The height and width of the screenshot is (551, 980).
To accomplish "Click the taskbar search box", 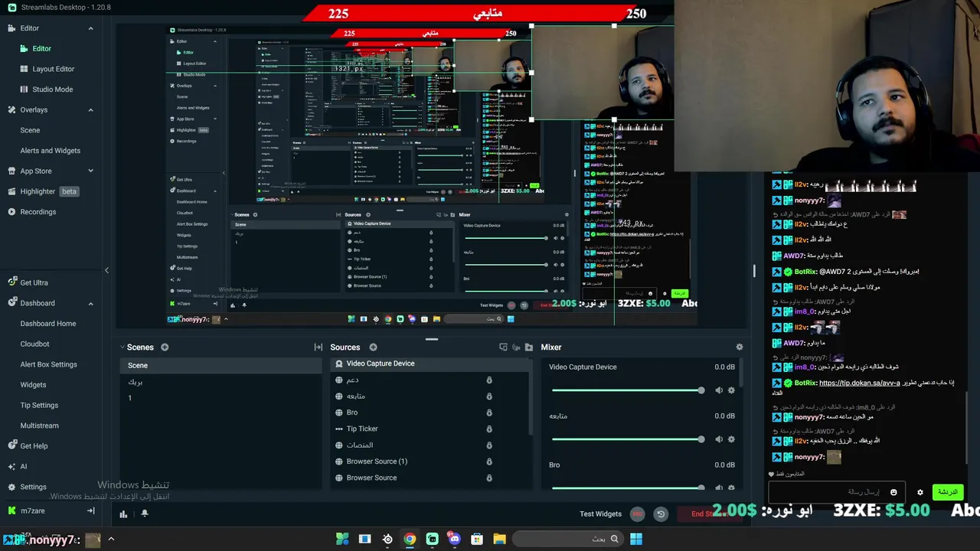I will coord(567,539).
